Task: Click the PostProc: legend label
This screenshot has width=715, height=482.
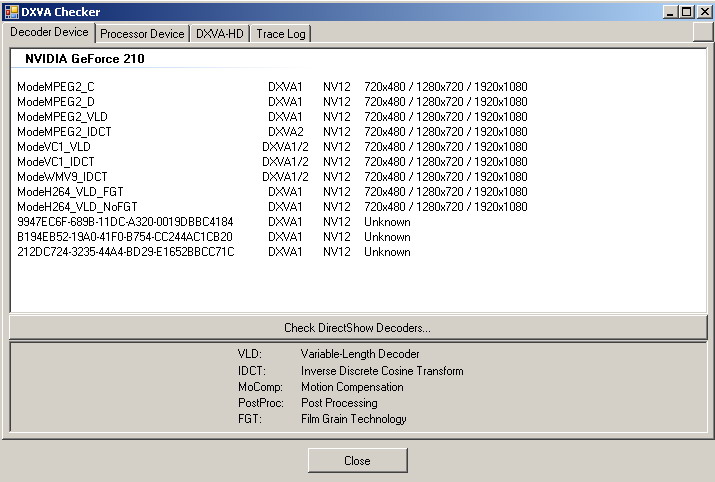Action: pos(261,403)
